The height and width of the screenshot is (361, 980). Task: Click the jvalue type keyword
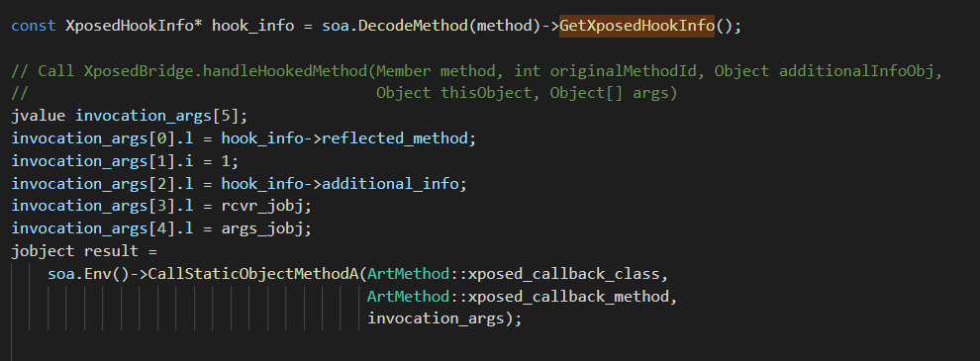[39, 116]
